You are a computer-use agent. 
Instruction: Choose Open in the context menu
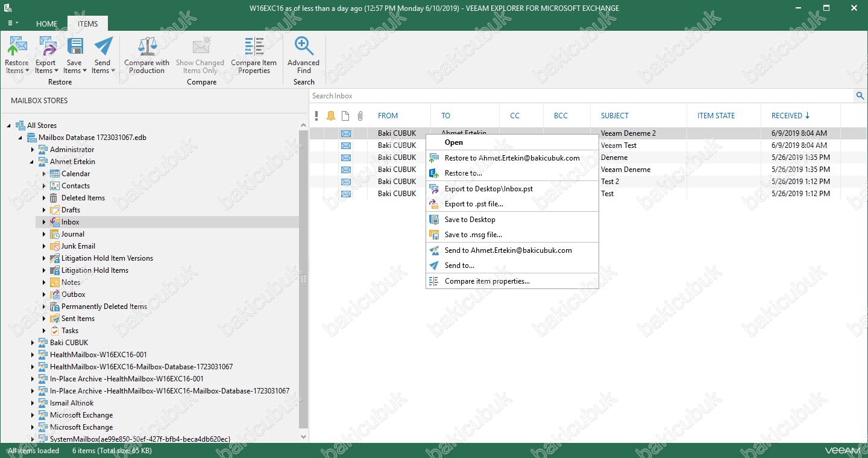coord(512,142)
